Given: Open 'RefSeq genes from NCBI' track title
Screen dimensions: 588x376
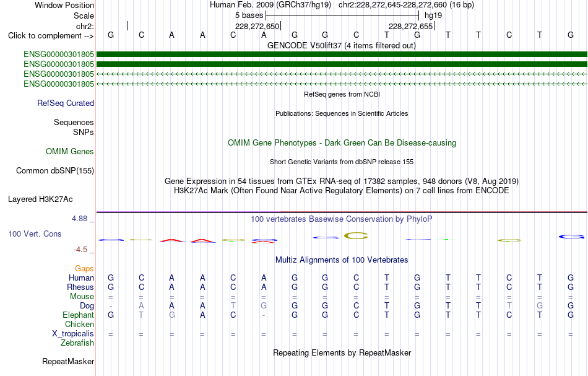Looking at the screenshot, I should 342,94.
